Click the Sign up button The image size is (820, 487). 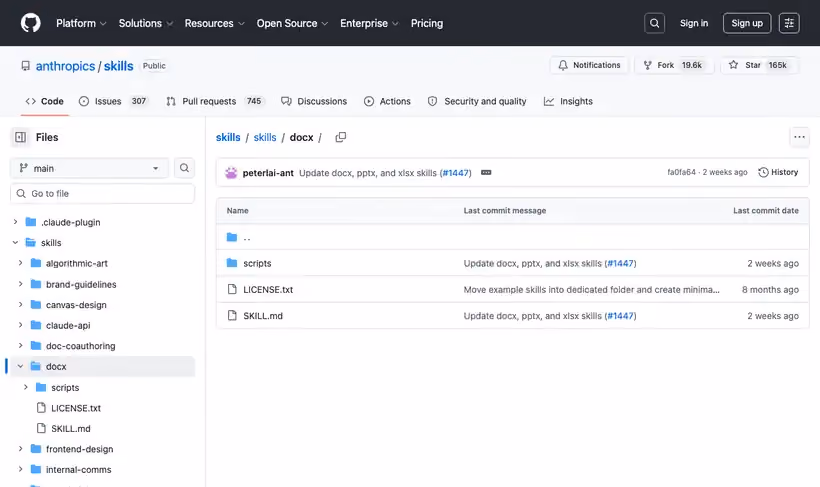click(x=747, y=23)
